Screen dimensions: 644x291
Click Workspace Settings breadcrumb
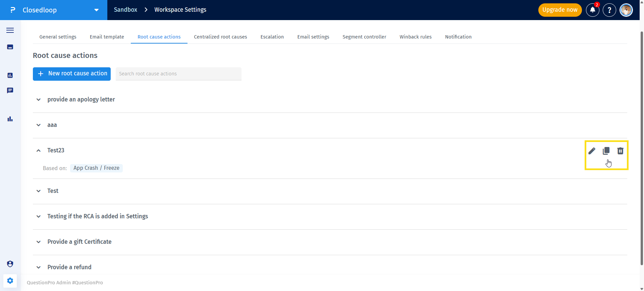pyautogui.click(x=180, y=10)
